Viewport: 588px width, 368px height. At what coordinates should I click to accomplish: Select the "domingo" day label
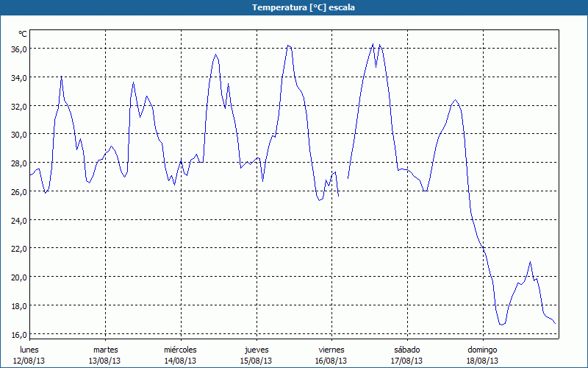point(482,350)
